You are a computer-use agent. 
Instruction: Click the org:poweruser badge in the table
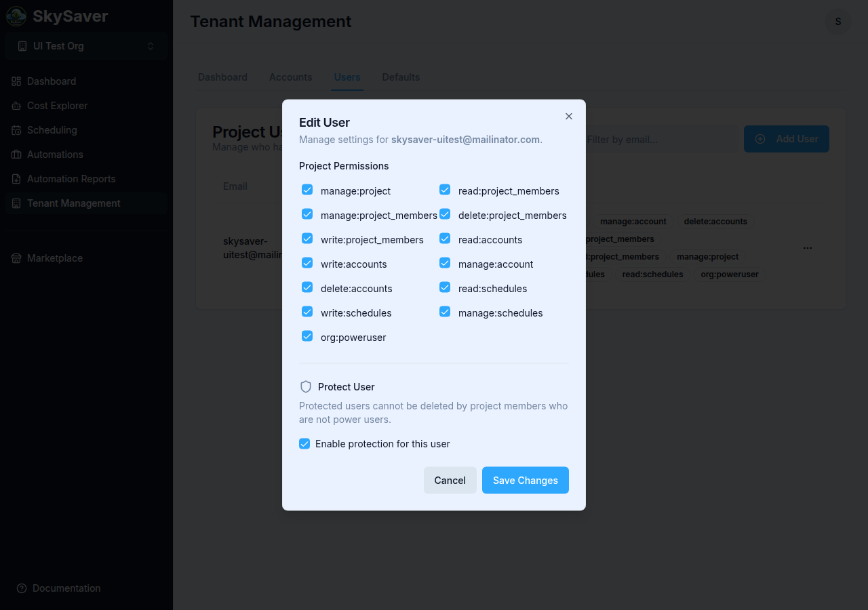click(730, 274)
